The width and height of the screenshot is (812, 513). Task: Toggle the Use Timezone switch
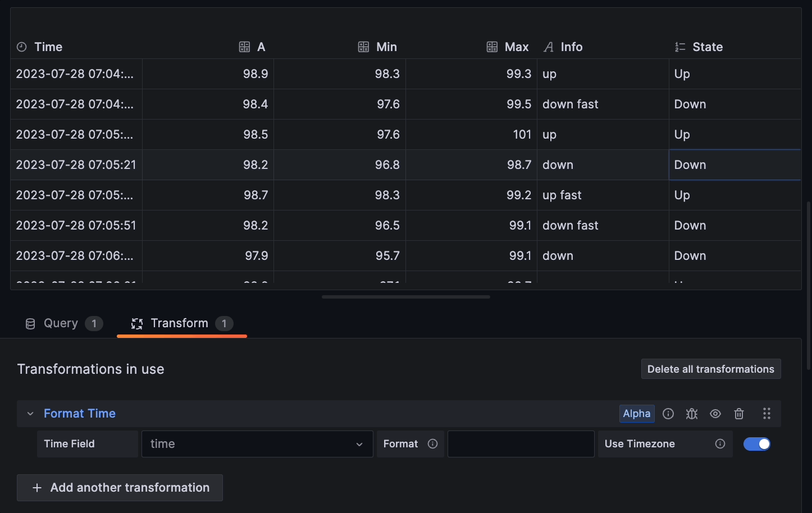[756, 444]
